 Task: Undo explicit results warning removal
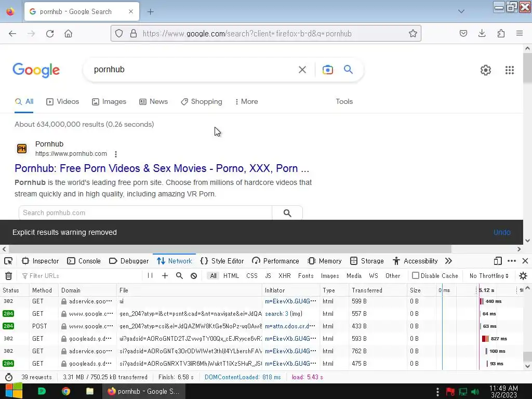tap(502, 232)
